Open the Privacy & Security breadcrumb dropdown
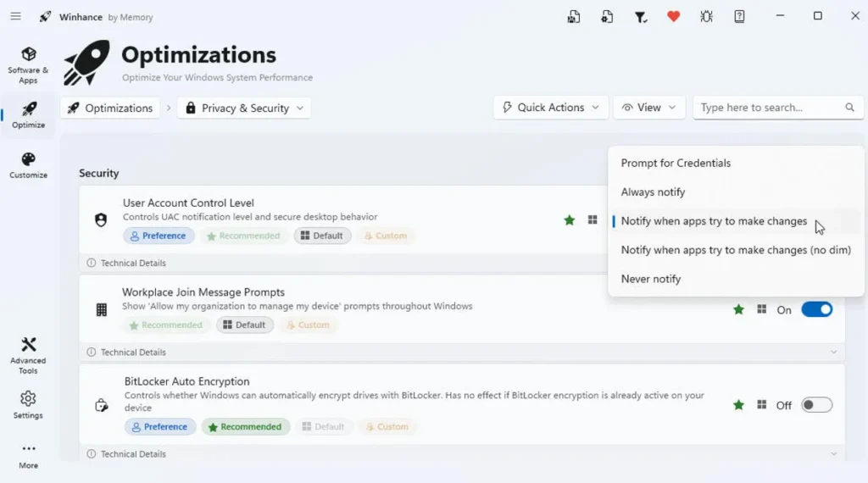 244,108
